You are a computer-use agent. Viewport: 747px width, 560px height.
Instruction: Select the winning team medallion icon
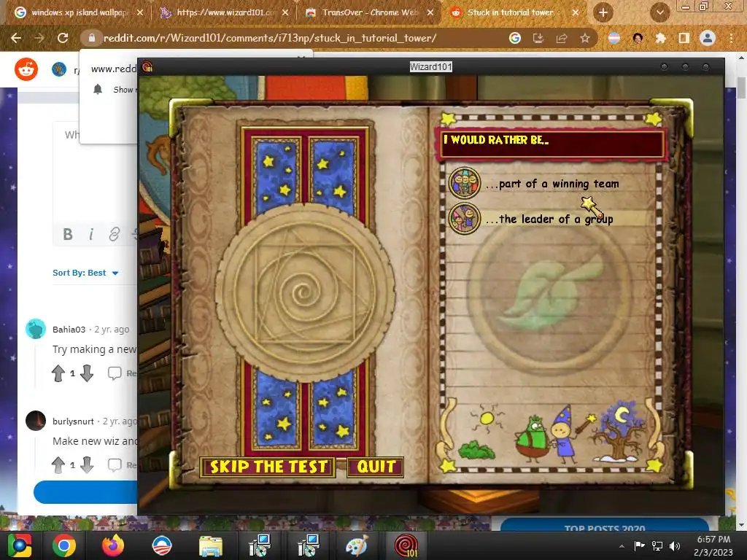pos(465,183)
